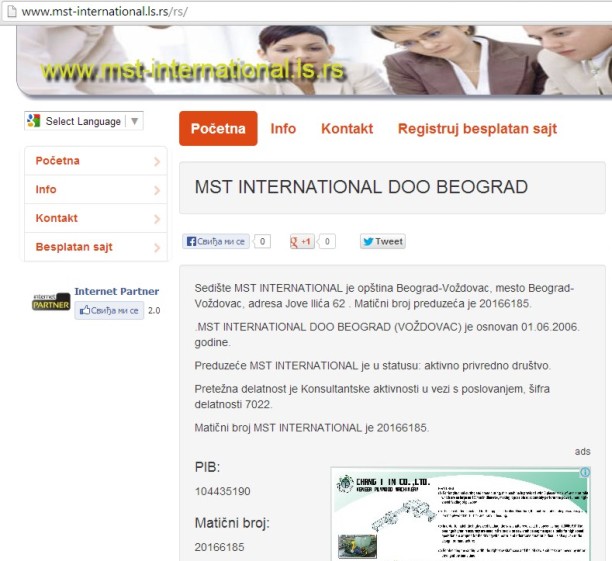Image resolution: width=612 pixels, height=561 pixels.
Task: Click the 'Matični broj:' label
Action: click(232, 523)
